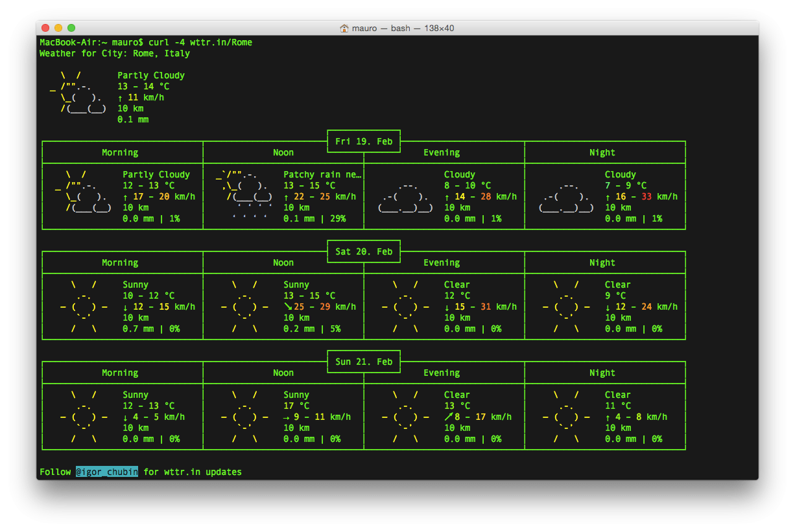Screen dimensions: 795x532
Task: Click the 'Weather for City: Rome, Italy' line
Action: pyautogui.click(x=115, y=54)
